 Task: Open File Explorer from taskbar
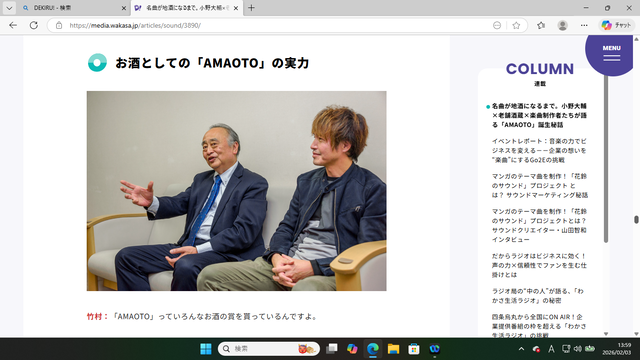tap(393, 349)
